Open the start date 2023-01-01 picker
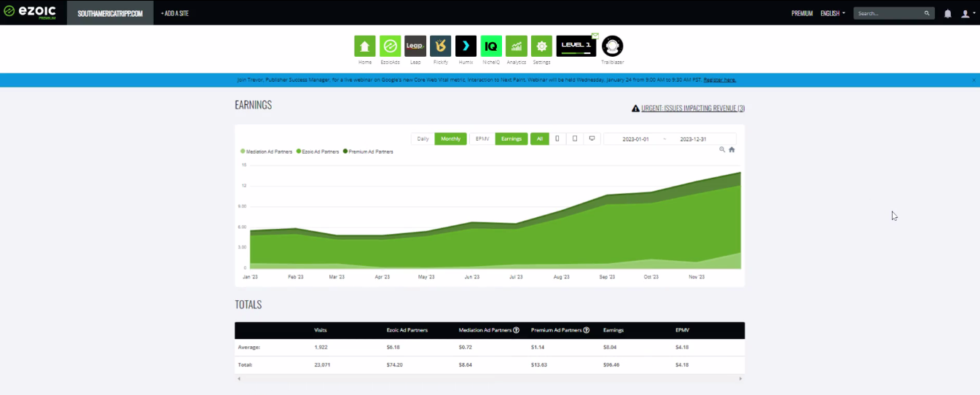This screenshot has width=980, height=395. click(635, 138)
